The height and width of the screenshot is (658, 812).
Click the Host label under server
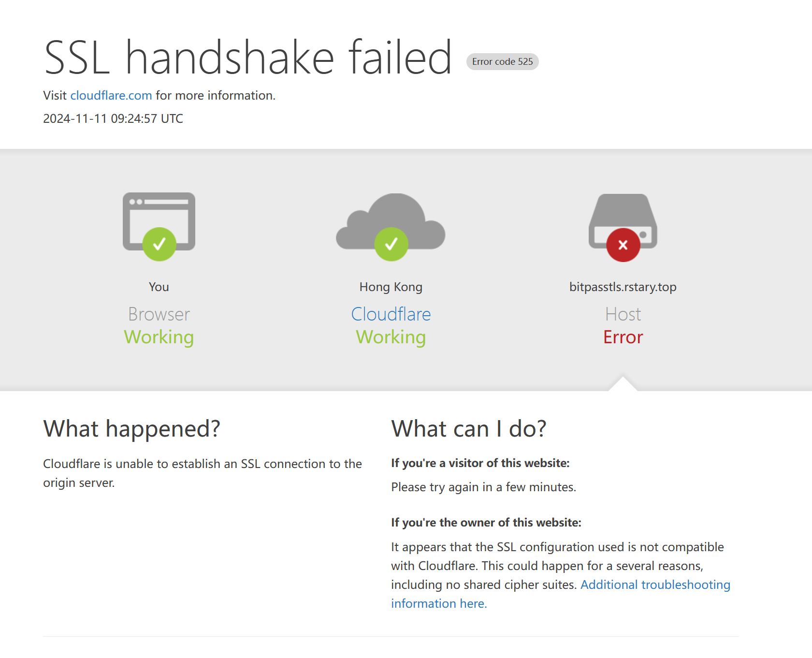(623, 314)
